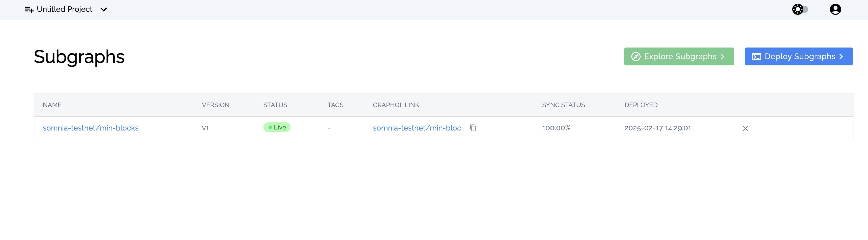Click the DEPLOYED column header
This screenshot has height=240, width=868.
coord(641,105)
